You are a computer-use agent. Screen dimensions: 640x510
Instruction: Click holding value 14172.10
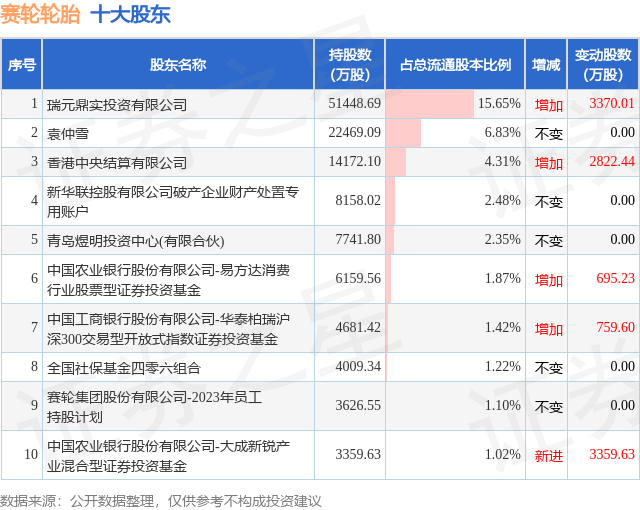354,161
